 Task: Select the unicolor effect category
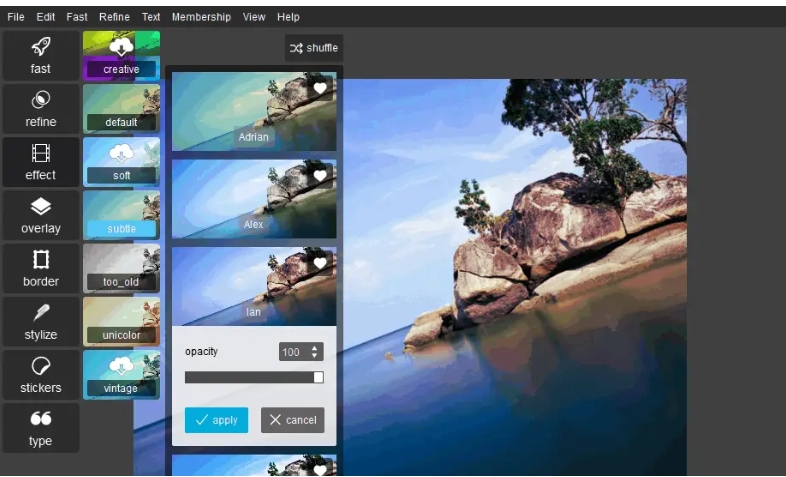pos(121,322)
